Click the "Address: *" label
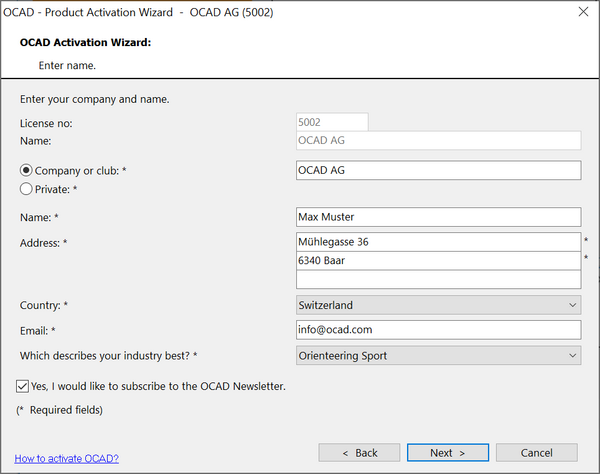 pyautogui.click(x=43, y=243)
